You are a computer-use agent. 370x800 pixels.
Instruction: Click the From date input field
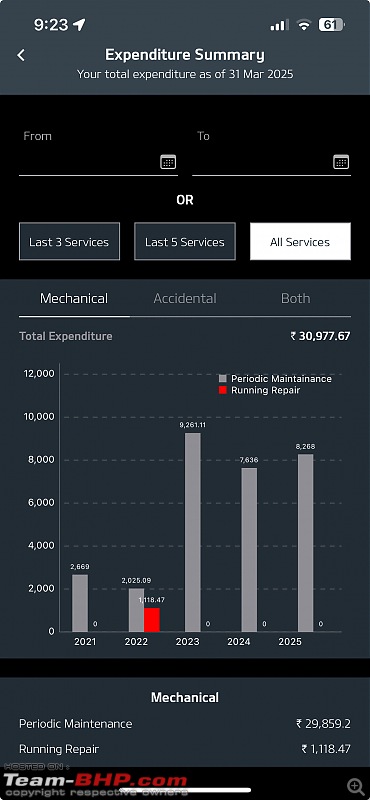98,162
